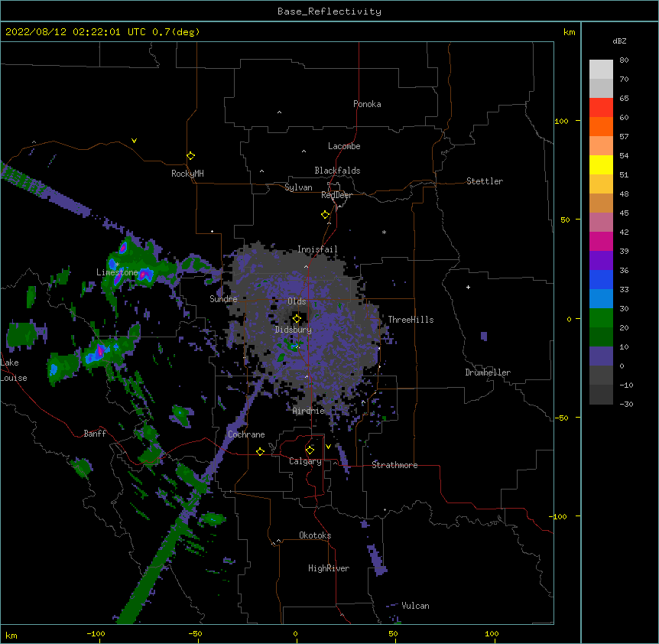Image resolution: width=659 pixels, height=644 pixels.
Task: Click the dBZ legend heading
Action: [x=619, y=41]
